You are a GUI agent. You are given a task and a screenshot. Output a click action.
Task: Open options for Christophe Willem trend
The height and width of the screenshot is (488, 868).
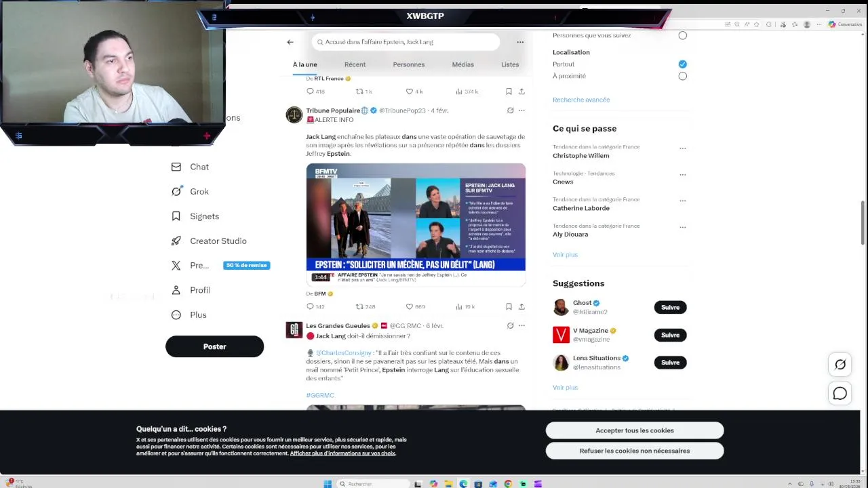point(683,148)
